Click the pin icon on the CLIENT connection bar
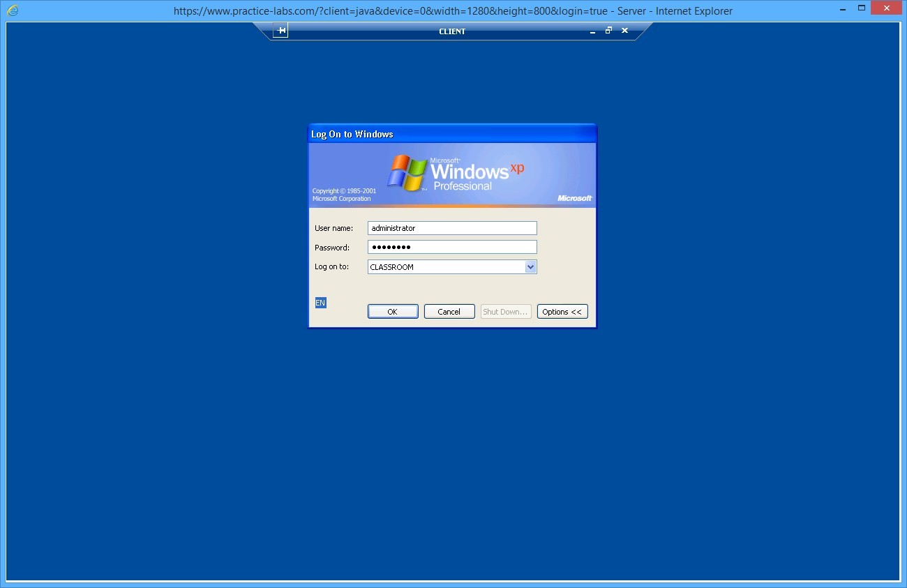 pyautogui.click(x=280, y=31)
